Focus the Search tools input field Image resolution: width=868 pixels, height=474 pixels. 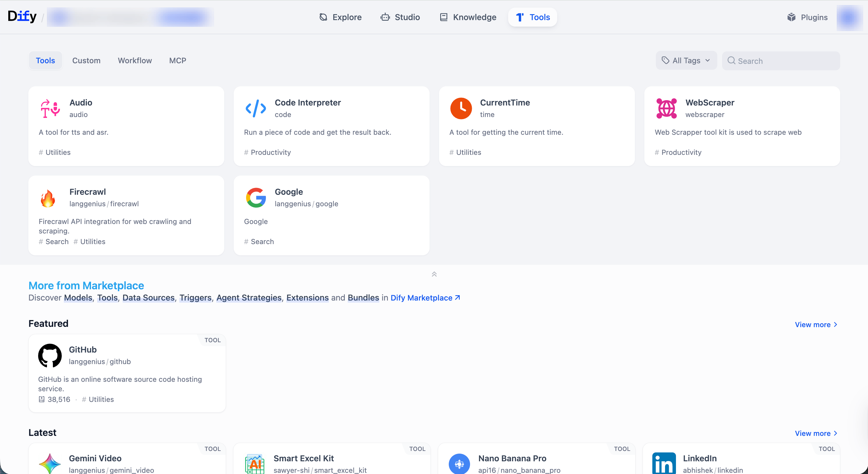pyautogui.click(x=781, y=61)
